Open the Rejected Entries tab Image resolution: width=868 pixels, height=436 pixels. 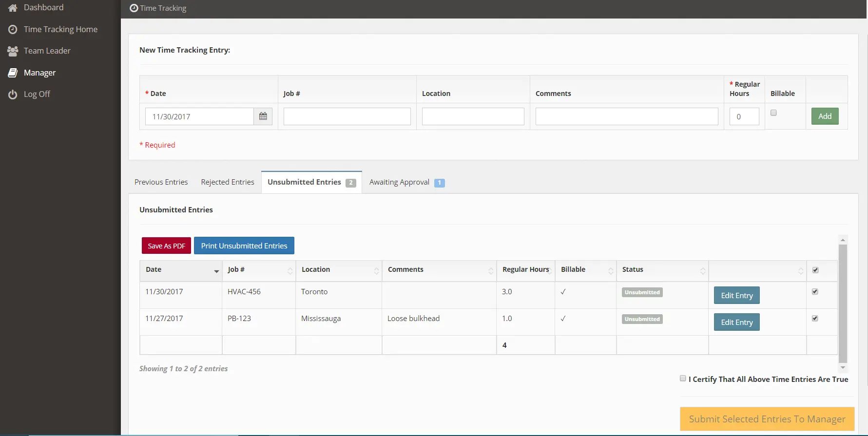228,182
